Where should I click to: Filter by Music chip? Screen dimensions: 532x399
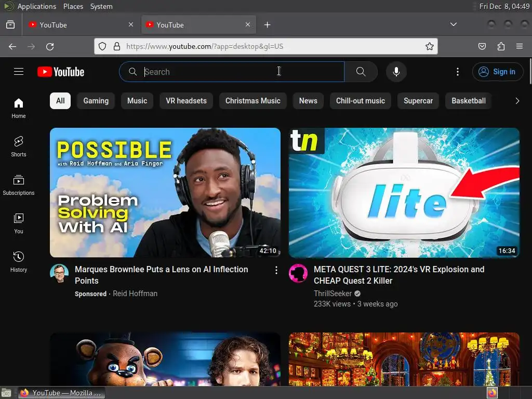pos(137,101)
